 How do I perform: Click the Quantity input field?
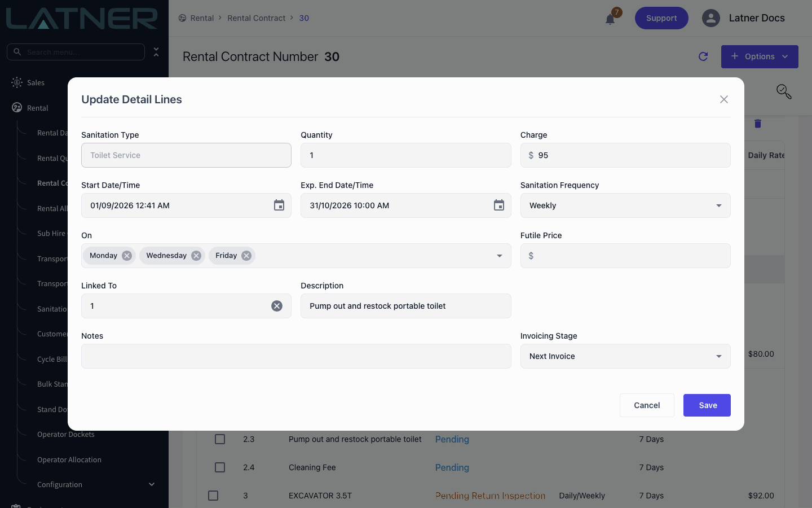[406, 155]
